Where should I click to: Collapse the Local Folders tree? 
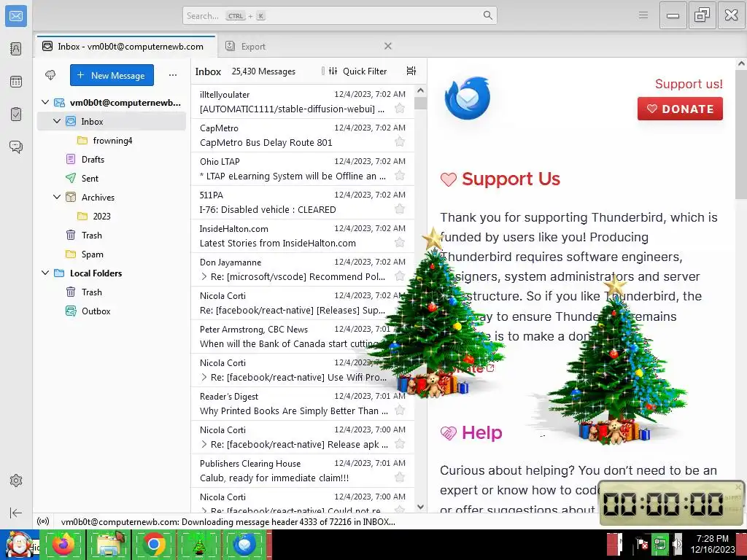[45, 273]
